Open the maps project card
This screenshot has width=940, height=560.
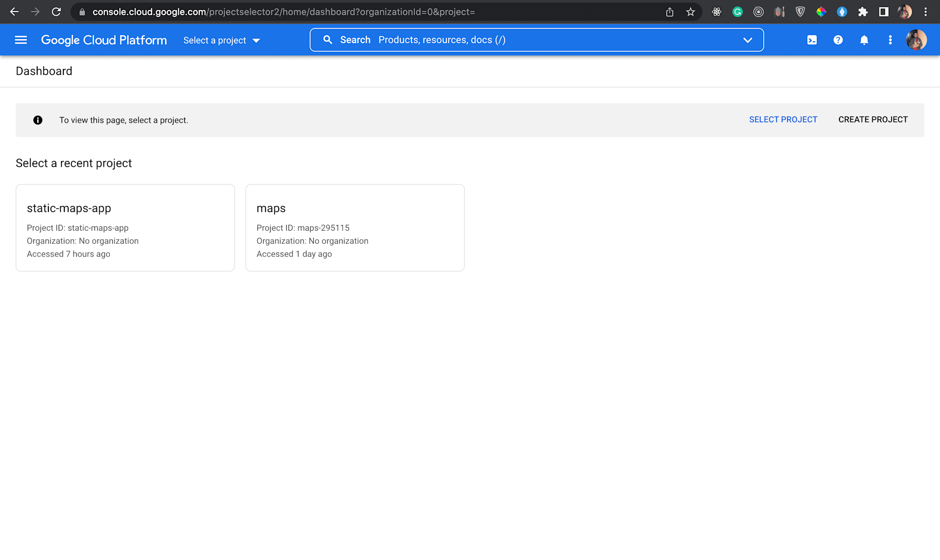click(x=355, y=228)
